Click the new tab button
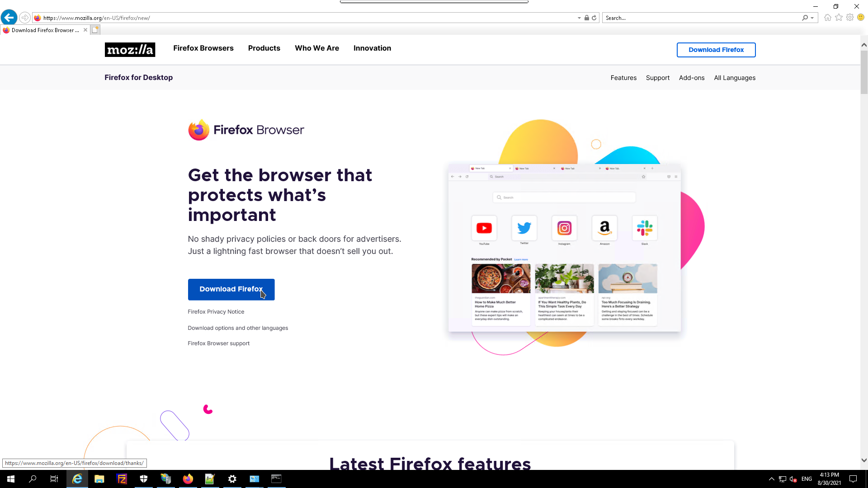868x488 pixels. (95, 30)
